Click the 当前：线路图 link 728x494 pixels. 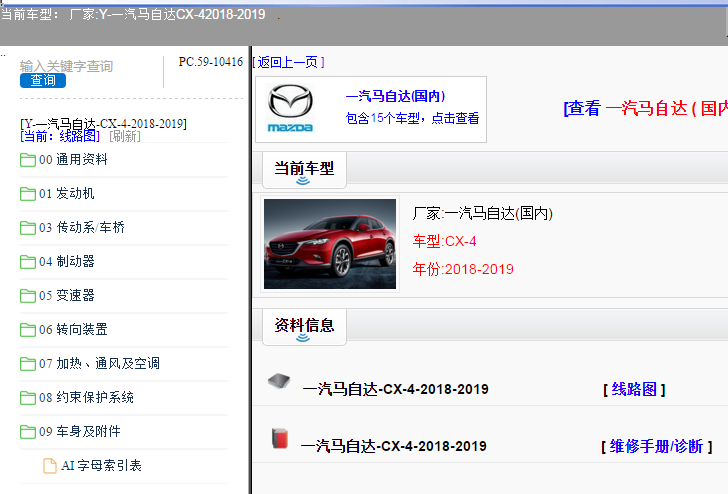point(60,136)
